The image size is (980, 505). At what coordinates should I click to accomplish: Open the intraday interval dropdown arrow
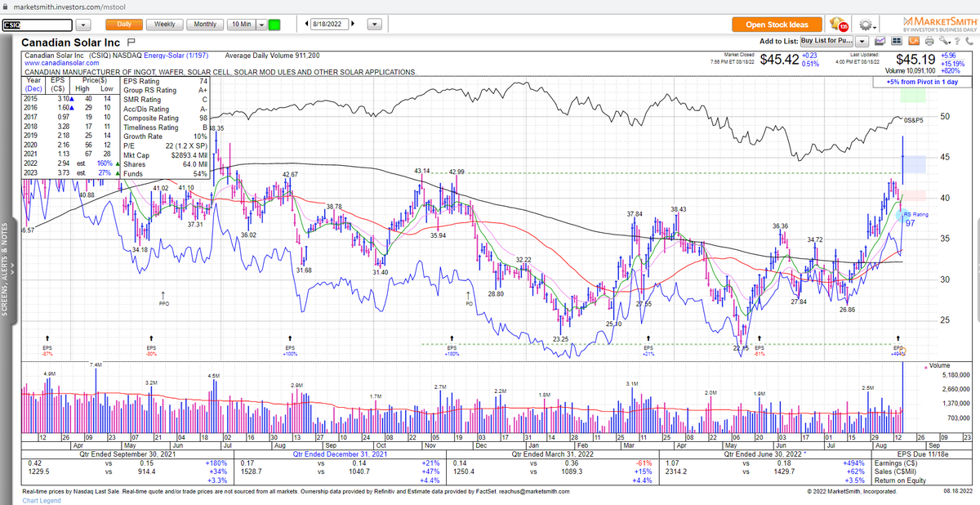click(262, 25)
